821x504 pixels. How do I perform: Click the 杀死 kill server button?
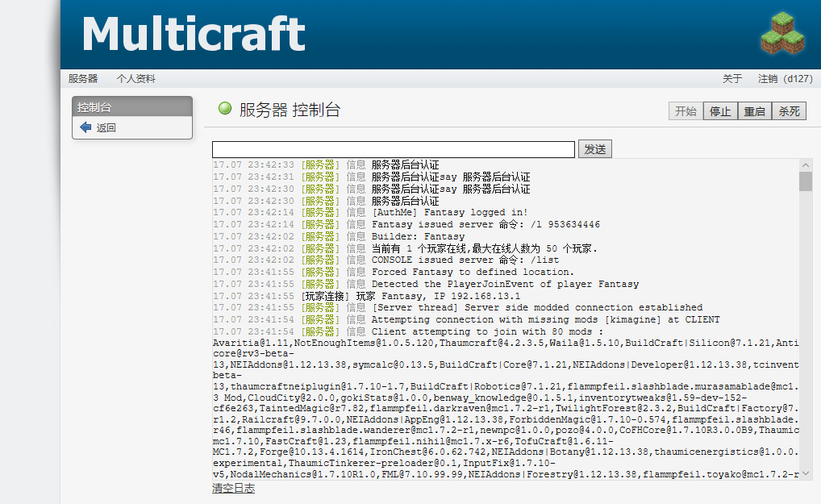(789, 111)
